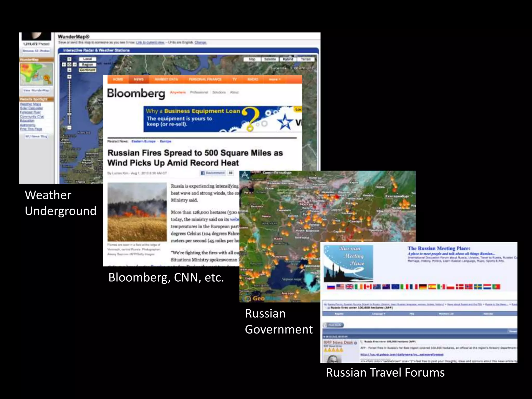Click the Link to current view link
The width and height of the screenshot is (532, 399).
pos(150,43)
